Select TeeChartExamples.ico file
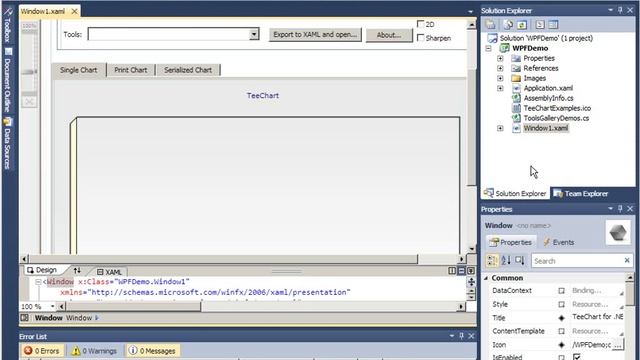 coord(557,108)
